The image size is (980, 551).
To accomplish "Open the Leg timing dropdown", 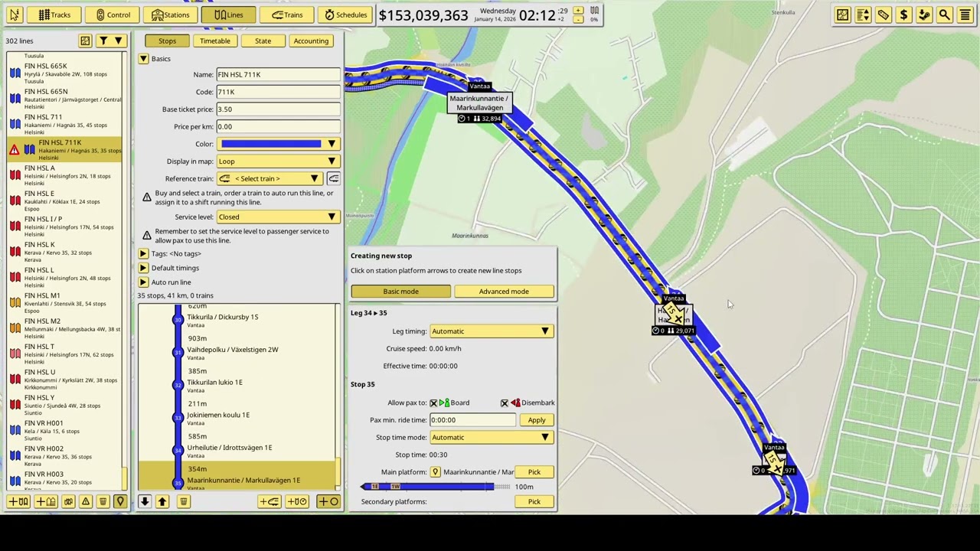I will coord(491,331).
